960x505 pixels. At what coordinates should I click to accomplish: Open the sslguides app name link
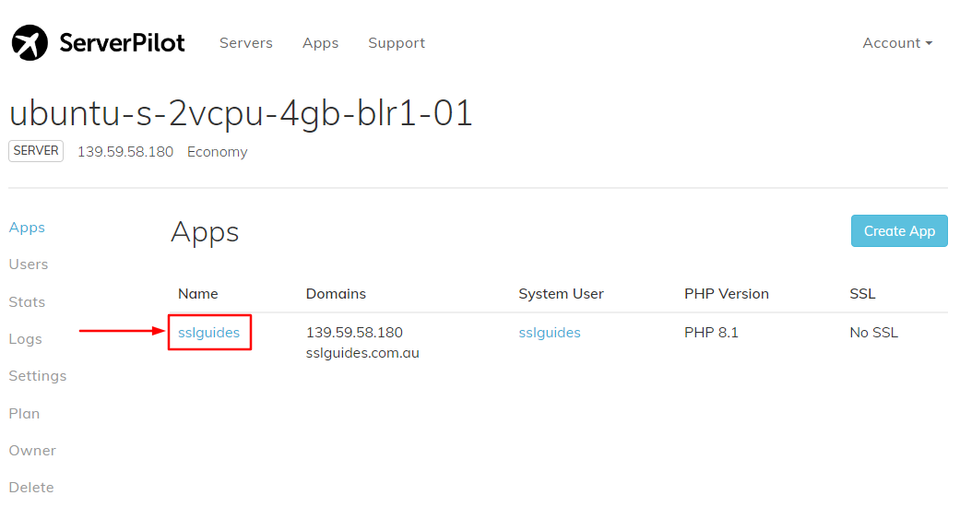pyautogui.click(x=209, y=332)
